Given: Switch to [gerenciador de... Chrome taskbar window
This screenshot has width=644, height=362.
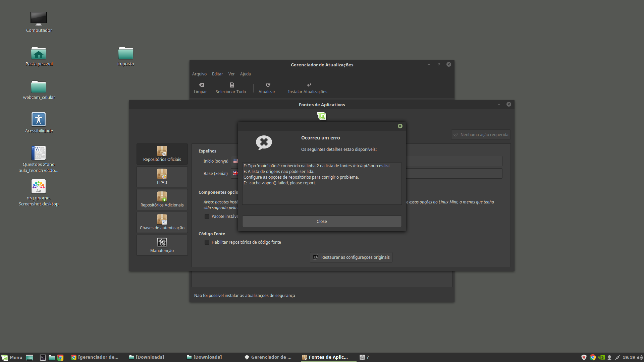Looking at the screenshot, I should point(95,357).
